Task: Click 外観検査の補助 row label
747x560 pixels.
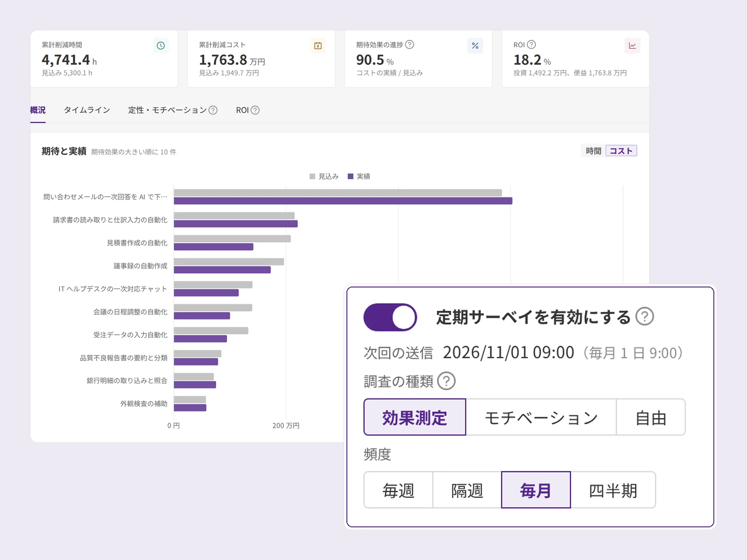Action: [x=144, y=404]
